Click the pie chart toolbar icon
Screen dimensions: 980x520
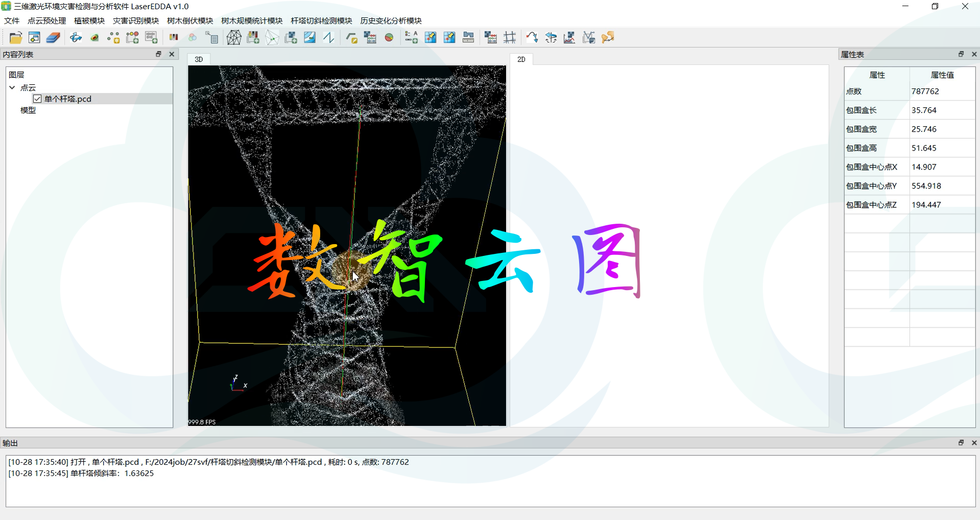(x=389, y=38)
